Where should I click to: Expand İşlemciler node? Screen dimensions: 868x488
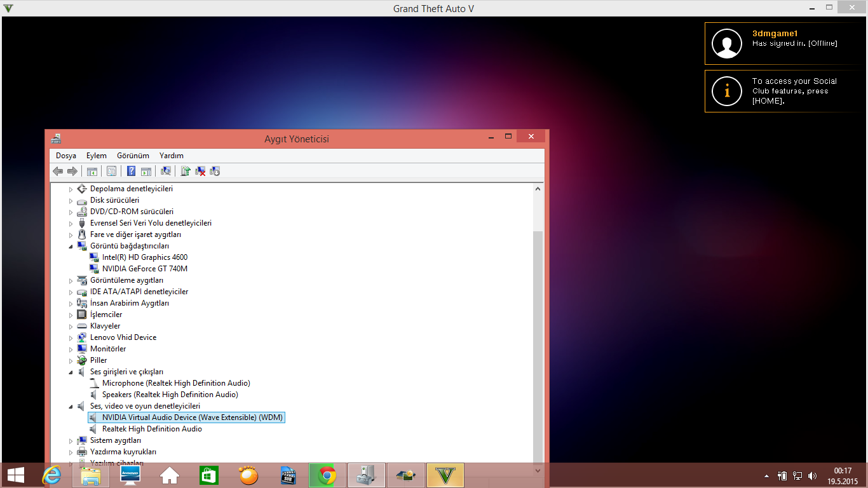pos(71,315)
